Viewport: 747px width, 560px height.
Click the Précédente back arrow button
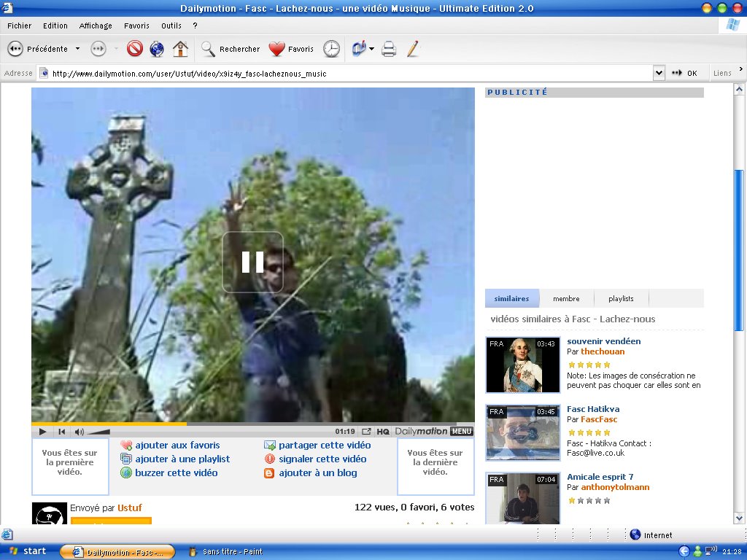15,49
